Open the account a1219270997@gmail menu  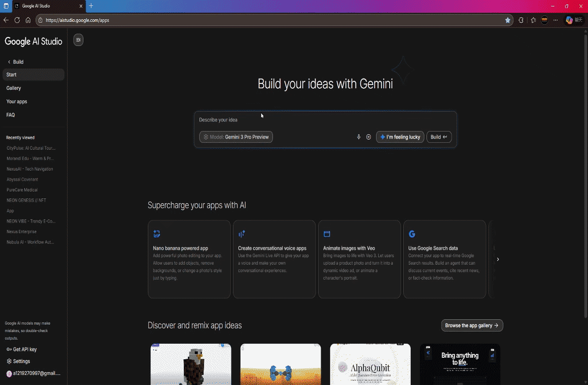(33, 373)
